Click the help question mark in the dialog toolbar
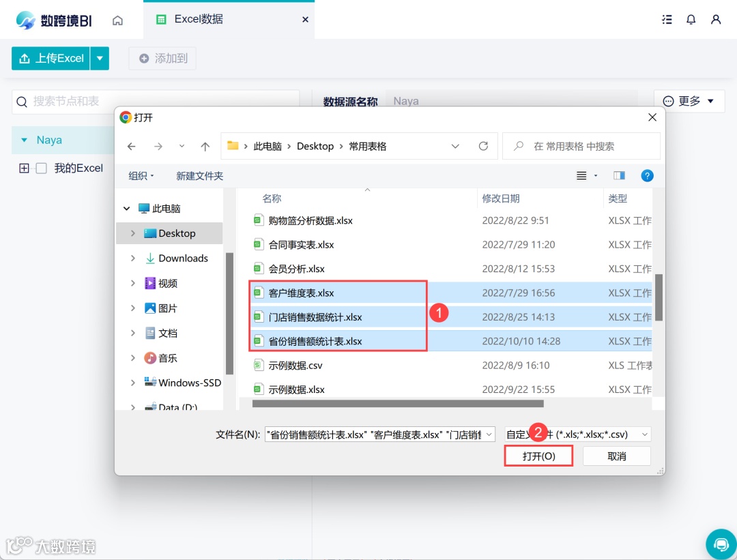The width and height of the screenshot is (737, 560). coord(647,175)
